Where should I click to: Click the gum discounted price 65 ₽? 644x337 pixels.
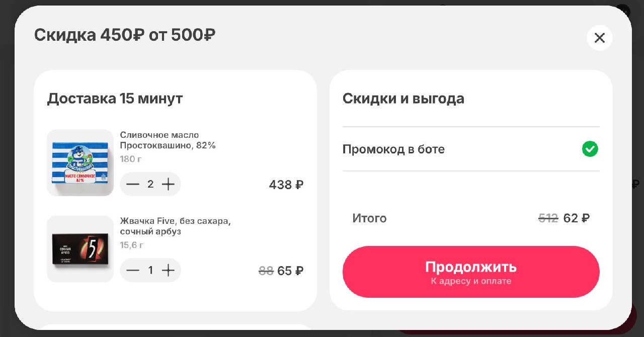pos(290,271)
